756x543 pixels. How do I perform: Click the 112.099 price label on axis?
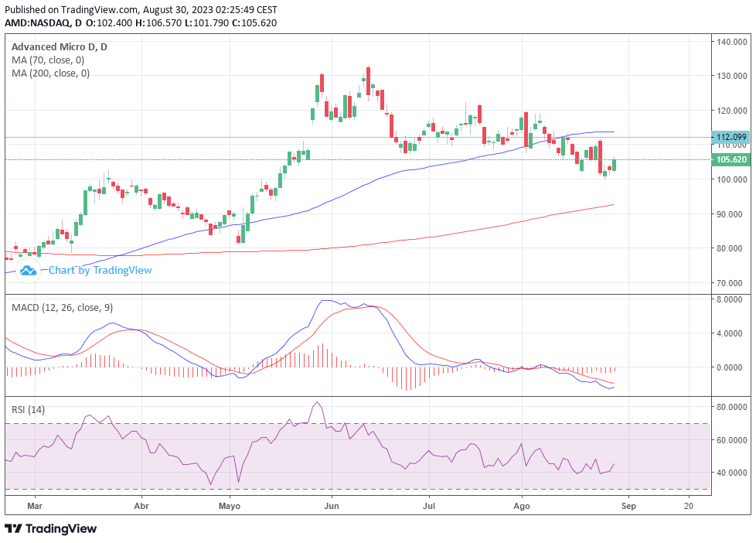pos(731,137)
